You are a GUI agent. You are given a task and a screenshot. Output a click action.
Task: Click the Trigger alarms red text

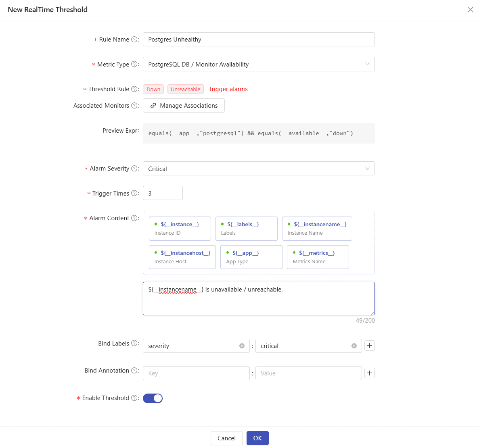[228, 89]
